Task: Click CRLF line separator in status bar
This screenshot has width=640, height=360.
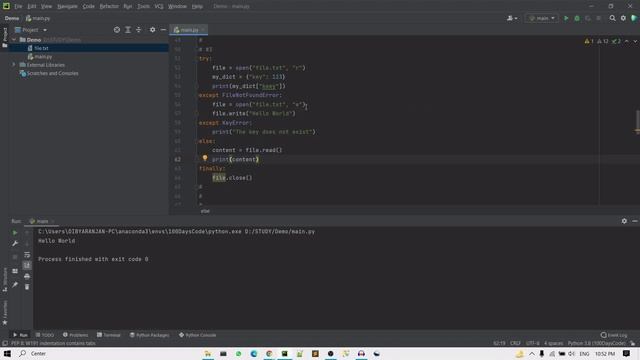Action: pyautogui.click(x=515, y=343)
